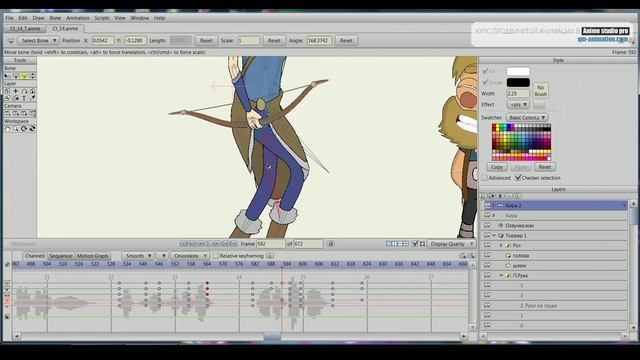Viewport: 640px width, 360px height.
Task: Select the Zoom Camera tool
Action: pyautogui.click(x=16, y=113)
